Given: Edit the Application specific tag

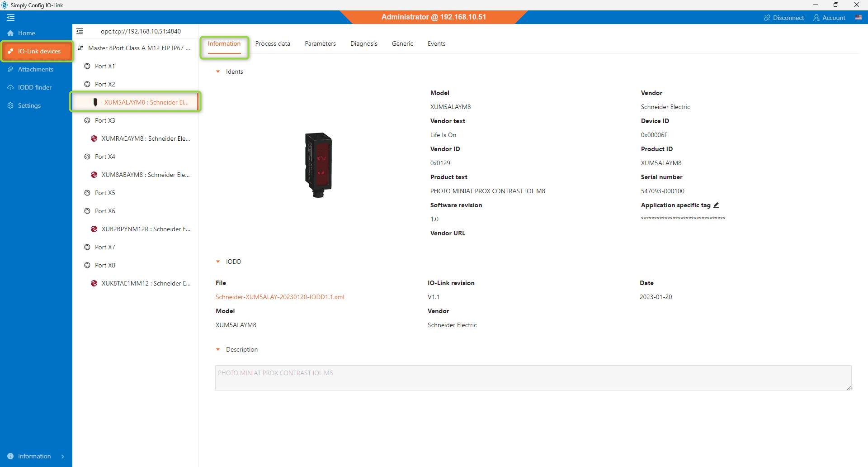Looking at the screenshot, I should [717, 205].
